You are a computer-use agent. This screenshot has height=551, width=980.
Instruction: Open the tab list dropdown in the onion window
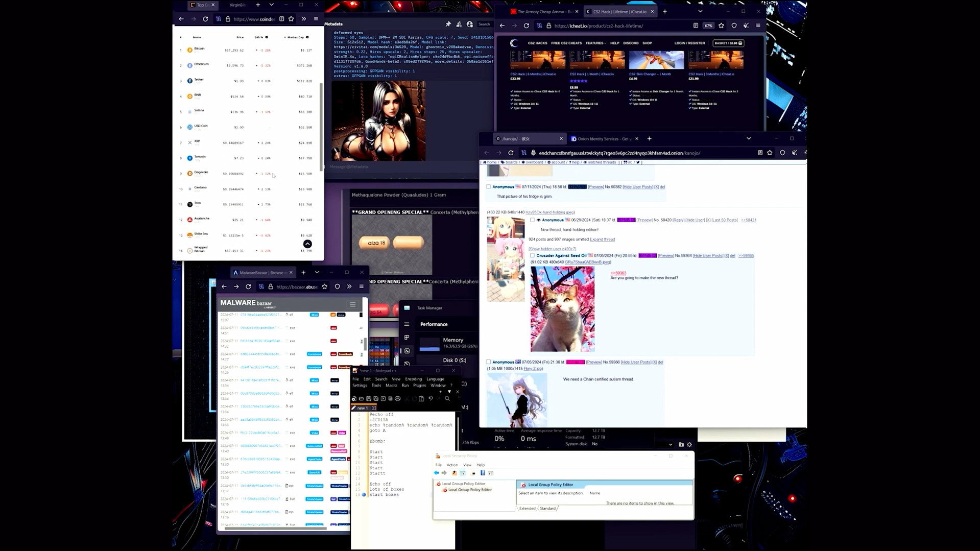pos(749,138)
